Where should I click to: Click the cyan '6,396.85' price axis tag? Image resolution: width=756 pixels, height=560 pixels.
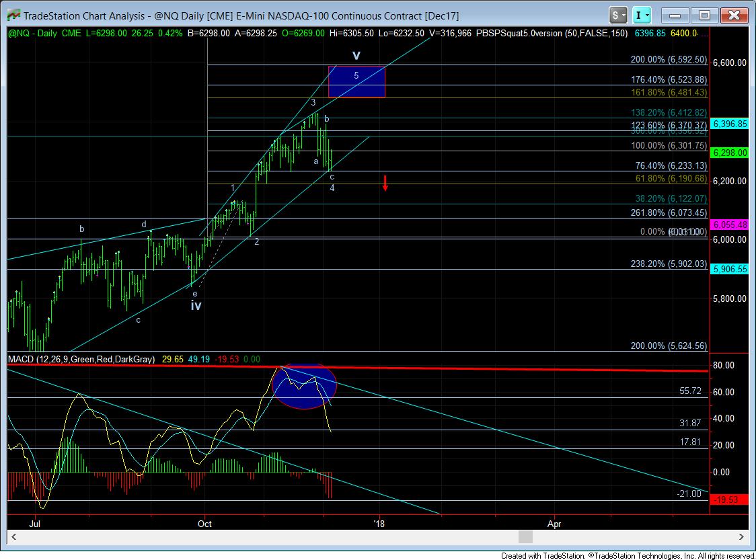point(730,124)
